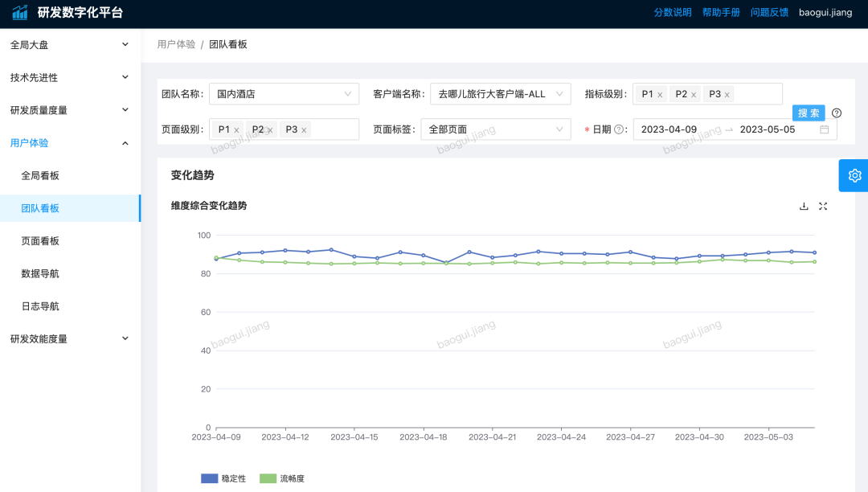Open the 问题反馈 link
868x492 pixels.
(x=769, y=12)
